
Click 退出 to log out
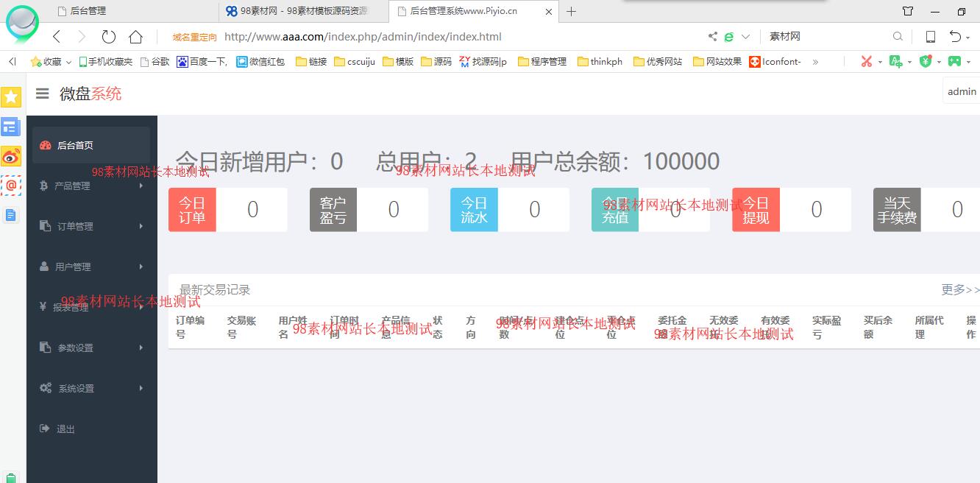pyautogui.click(x=65, y=428)
